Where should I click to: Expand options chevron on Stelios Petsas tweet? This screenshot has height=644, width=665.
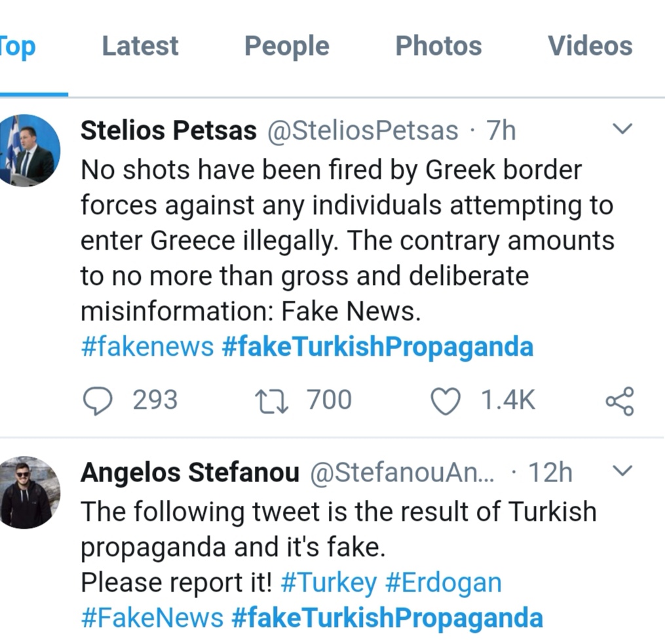(x=623, y=129)
